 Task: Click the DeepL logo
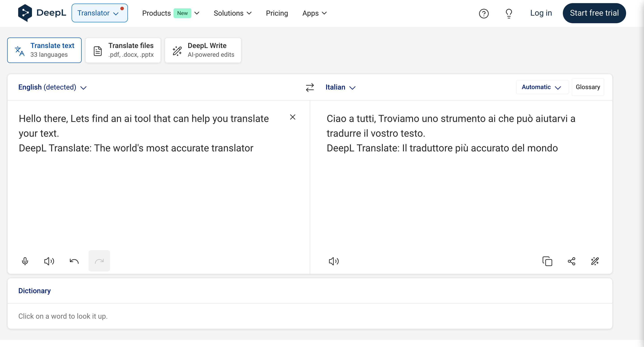tap(42, 13)
